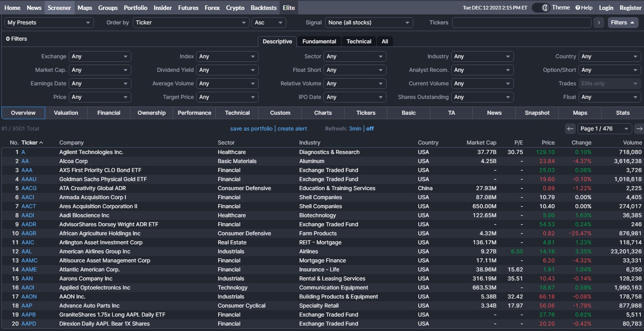Focus the Tickers input field
This screenshot has width=644, height=331.
click(522, 23)
